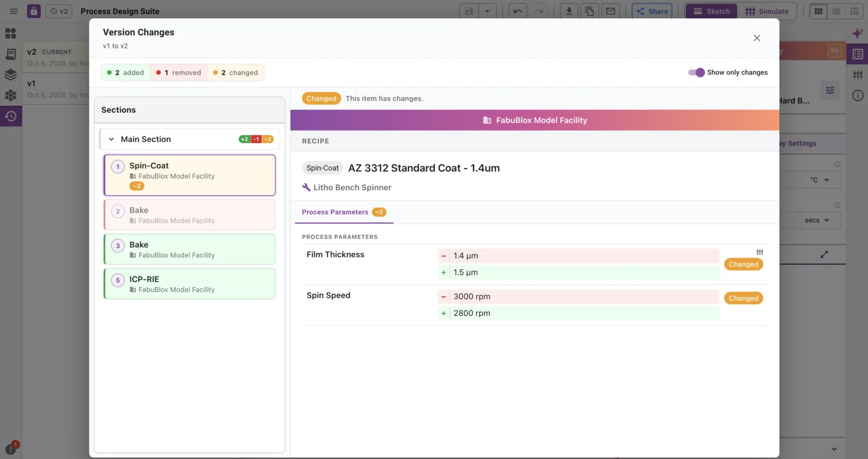
Task: Select the added Bake step 3
Action: (189, 249)
